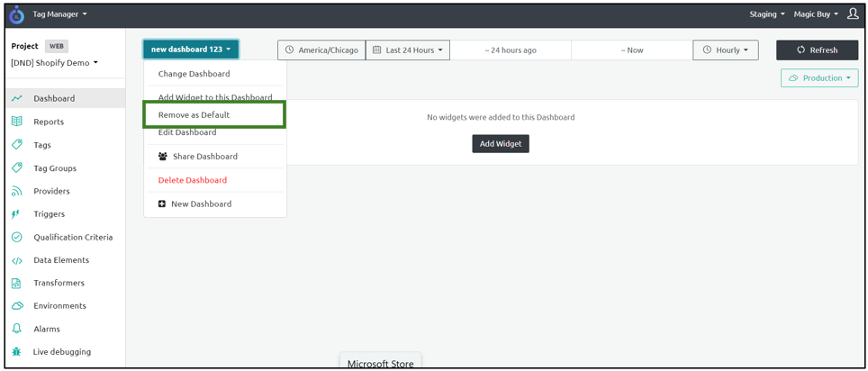Click the Share Dashboard people icon

point(163,157)
